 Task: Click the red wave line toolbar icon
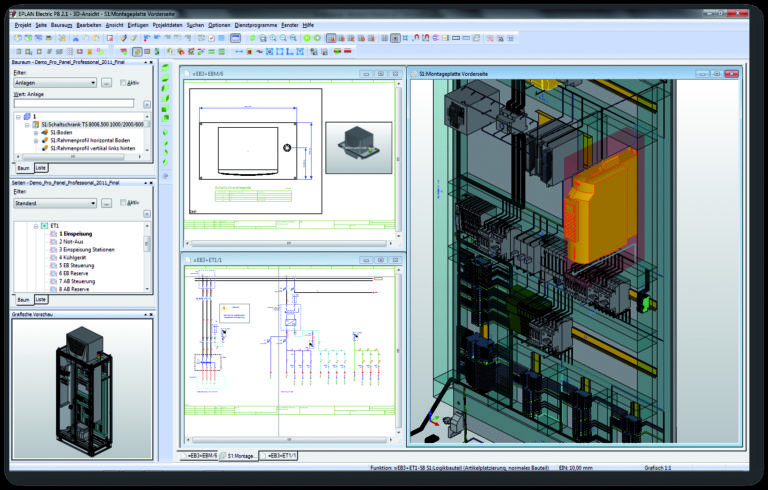coord(259,51)
